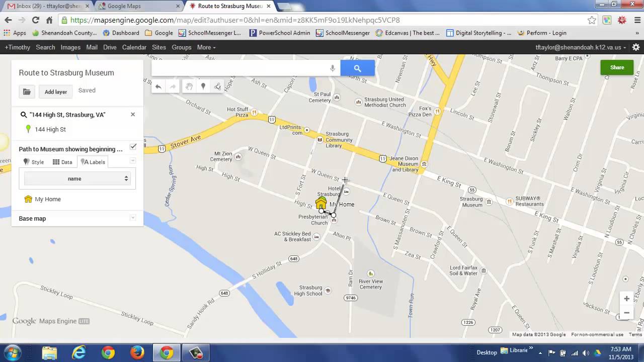The height and width of the screenshot is (362, 644).
Task: Open the layer options dropdown arrow
Action: (x=133, y=161)
